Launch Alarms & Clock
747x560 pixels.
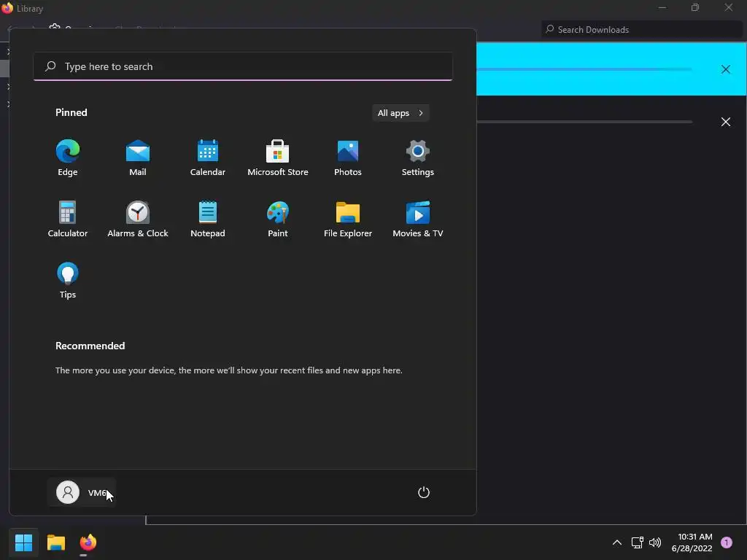click(138, 219)
